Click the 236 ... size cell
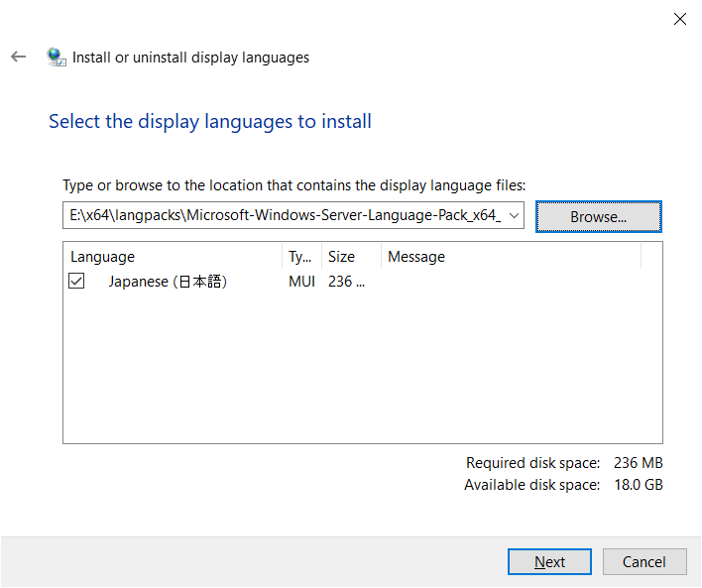 tap(346, 282)
